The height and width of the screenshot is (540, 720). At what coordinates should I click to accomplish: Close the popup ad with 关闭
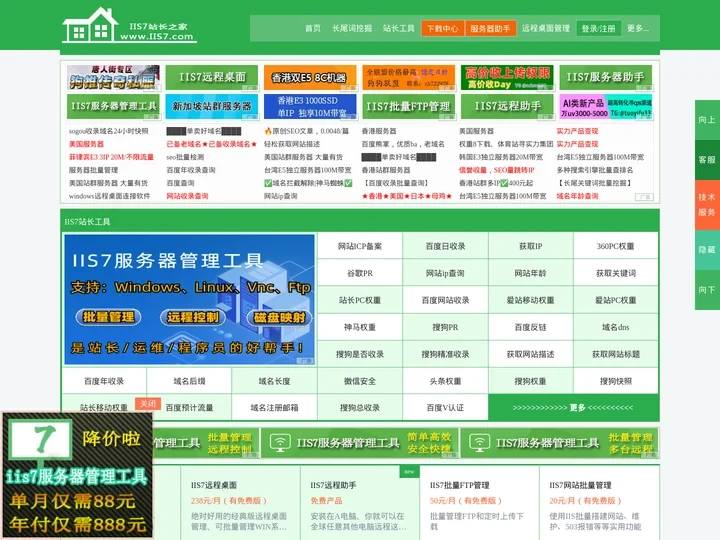click(148, 404)
